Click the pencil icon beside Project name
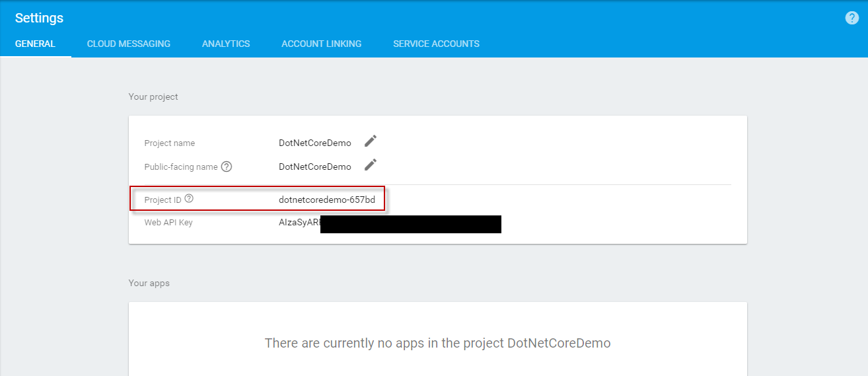 click(x=371, y=141)
